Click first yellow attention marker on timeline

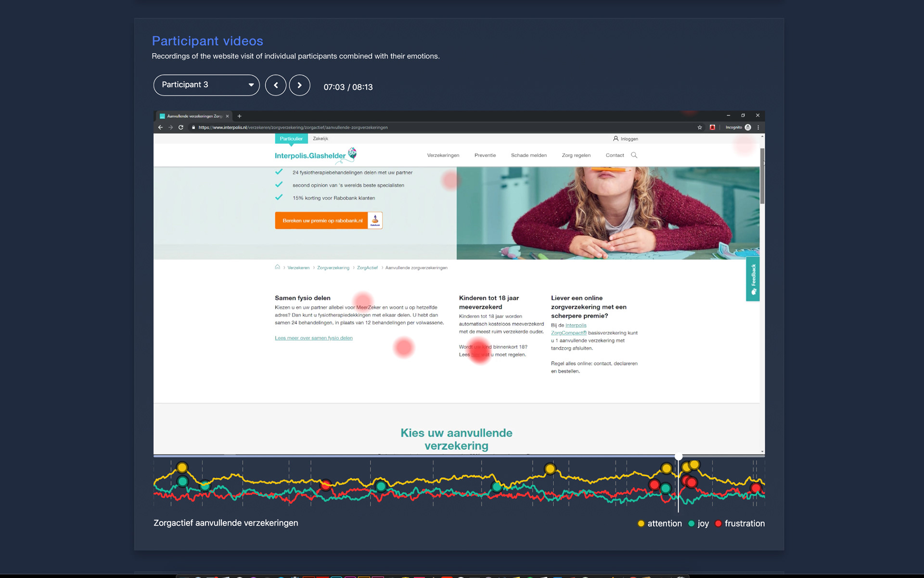(x=182, y=467)
